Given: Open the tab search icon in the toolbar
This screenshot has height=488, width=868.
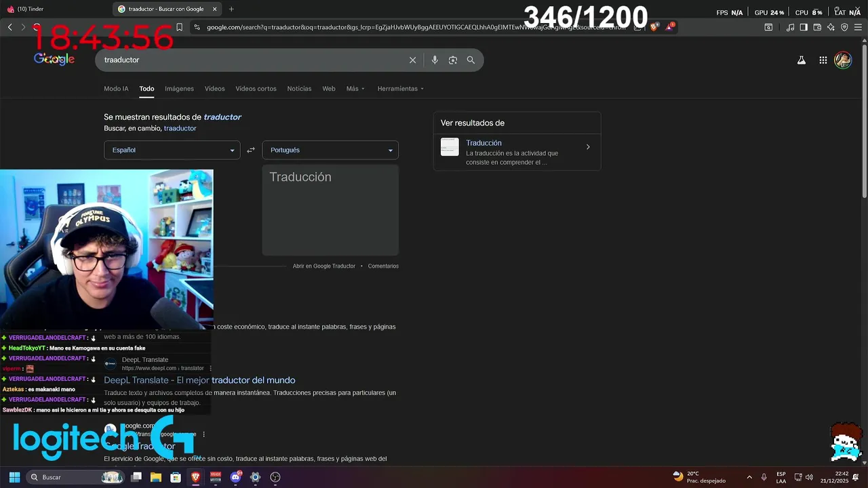Looking at the screenshot, I should click(768, 27).
